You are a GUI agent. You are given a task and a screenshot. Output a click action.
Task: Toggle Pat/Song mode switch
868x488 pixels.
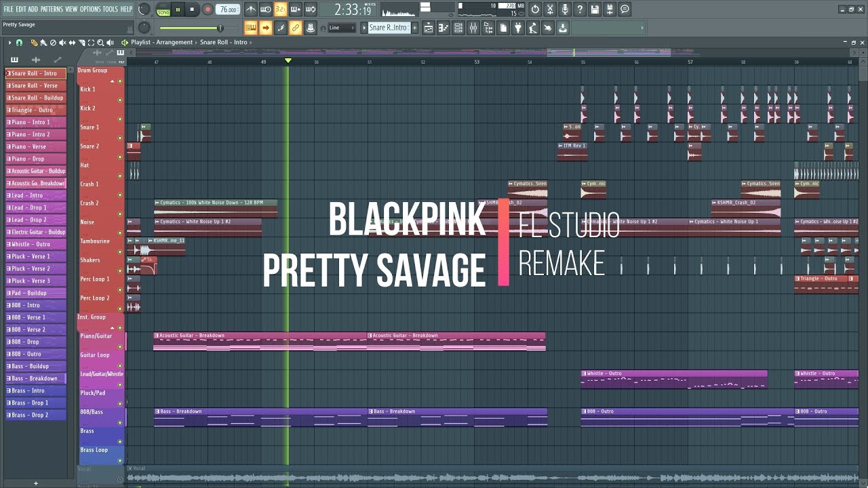[x=163, y=10]
